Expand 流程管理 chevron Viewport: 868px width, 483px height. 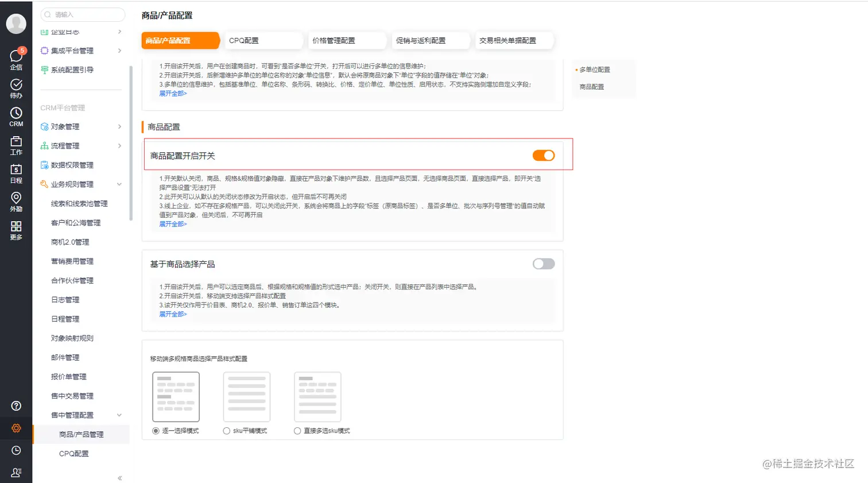pyautogui.click(x=119, y=146)
